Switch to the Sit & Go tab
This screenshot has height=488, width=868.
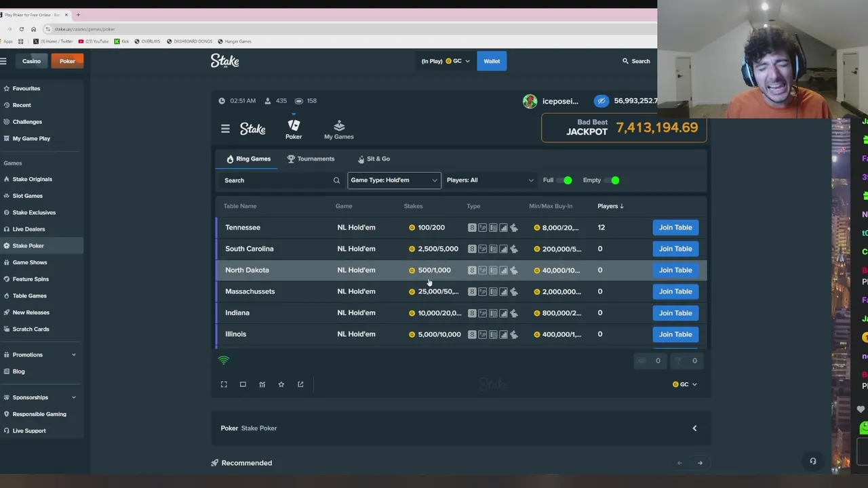(x=374, y=159)
